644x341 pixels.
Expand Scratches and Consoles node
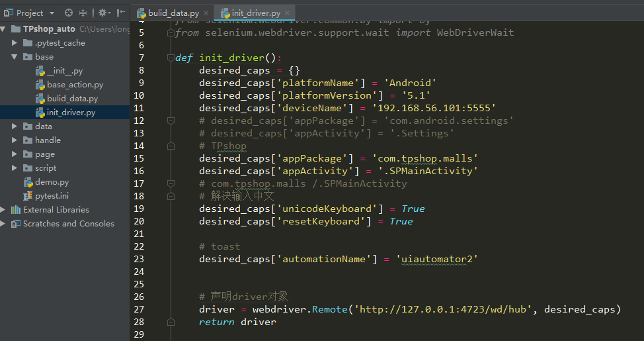pyautogui.click(x=3, y=224)
